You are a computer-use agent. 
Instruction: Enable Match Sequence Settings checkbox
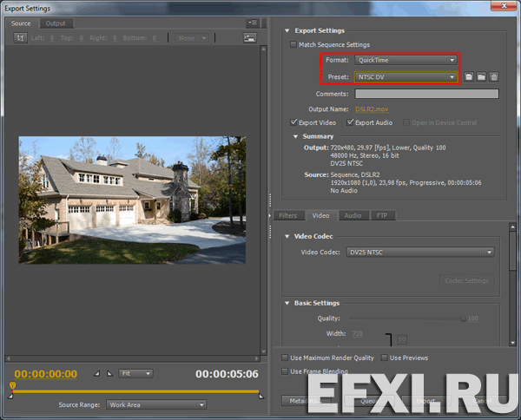coord(293,44)
